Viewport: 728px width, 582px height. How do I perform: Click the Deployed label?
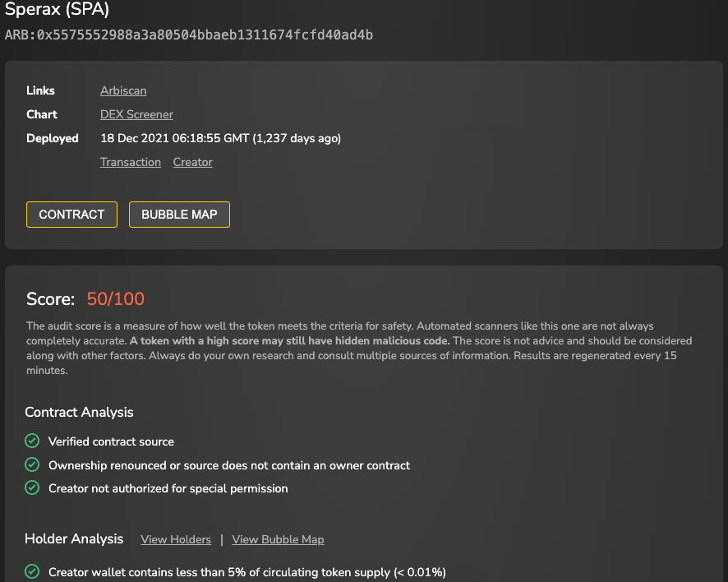click(x=53, y=138)
